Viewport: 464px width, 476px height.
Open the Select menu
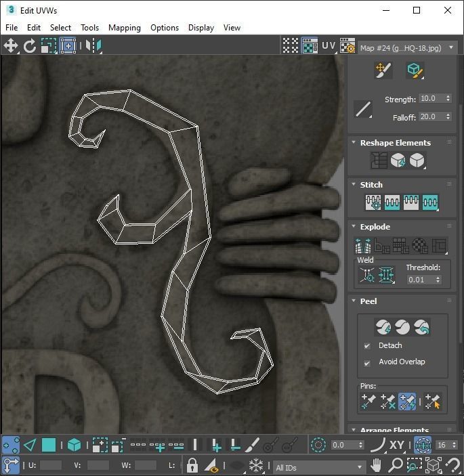pos(60,28)
